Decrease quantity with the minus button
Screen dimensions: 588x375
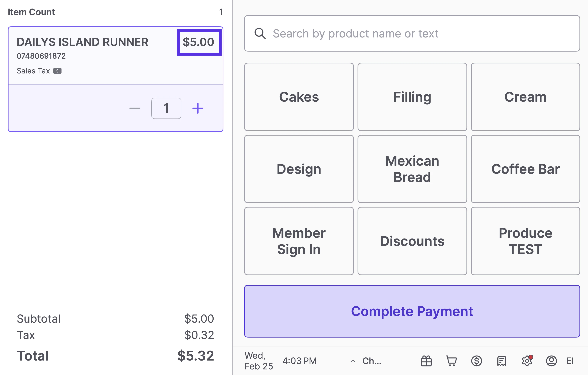click(x=135, y=108)
